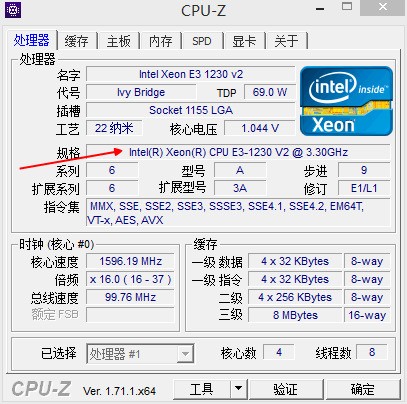Image resolution: width=407 pixels, height=404 pixels.
Task: Switch to the 主板 tab
Action: point(118,41)
